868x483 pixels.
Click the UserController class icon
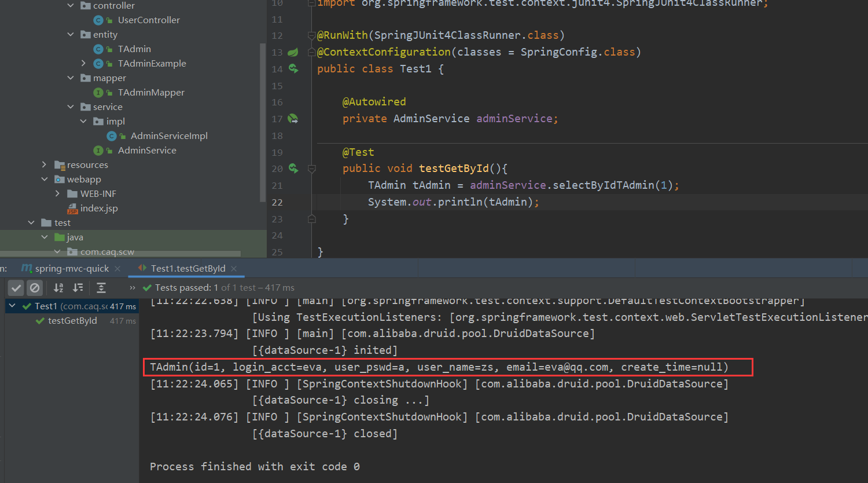(98, 20)
